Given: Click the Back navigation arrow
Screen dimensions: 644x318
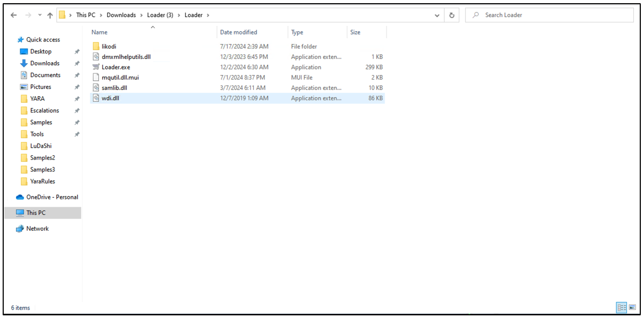Looking at the screenshot, I should pos(14,15).
